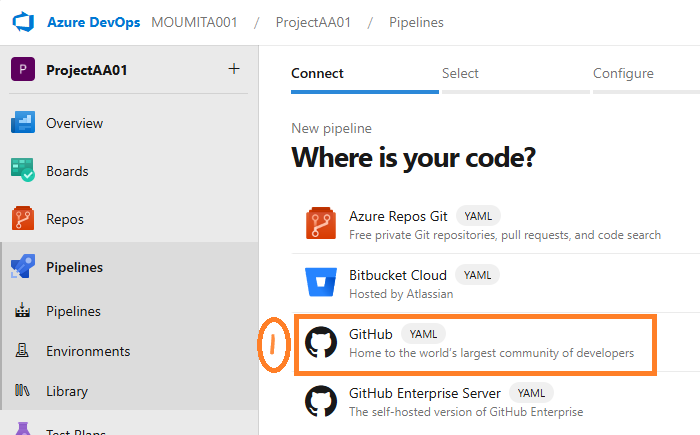Open the MOUMITA001 organization breadcrumb
700x435 pixels.
click(x=194, y=22)
